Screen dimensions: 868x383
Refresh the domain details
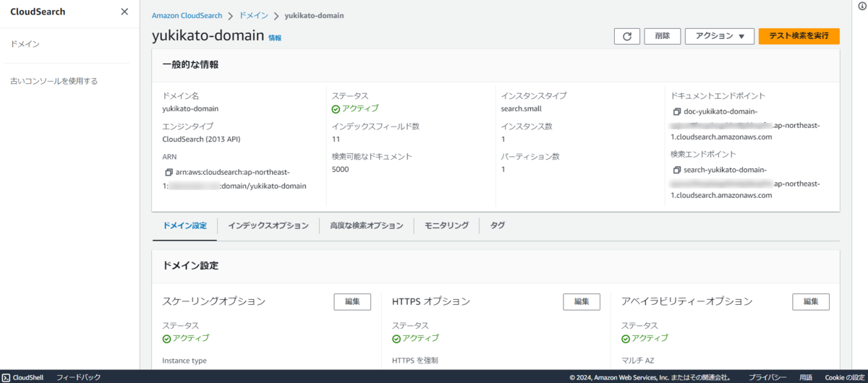pos(627,36)
